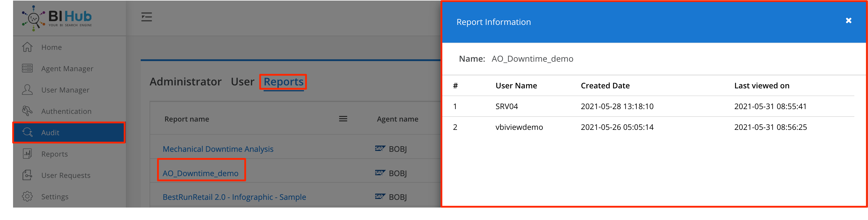Open Settings in the sidebar
Viewport: 868px width, 220px height.
[55, 197]
